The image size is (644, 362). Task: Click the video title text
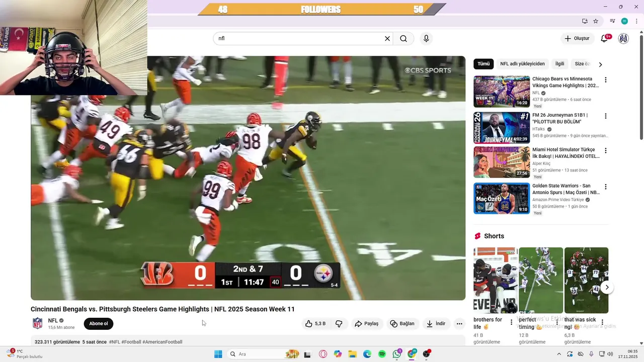click(163, 309)
